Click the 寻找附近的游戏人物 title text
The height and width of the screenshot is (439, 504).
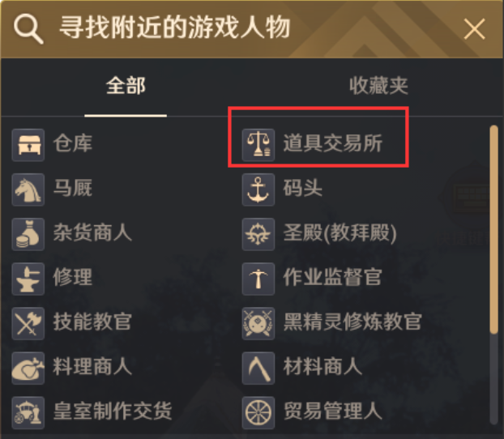point(174,28)
